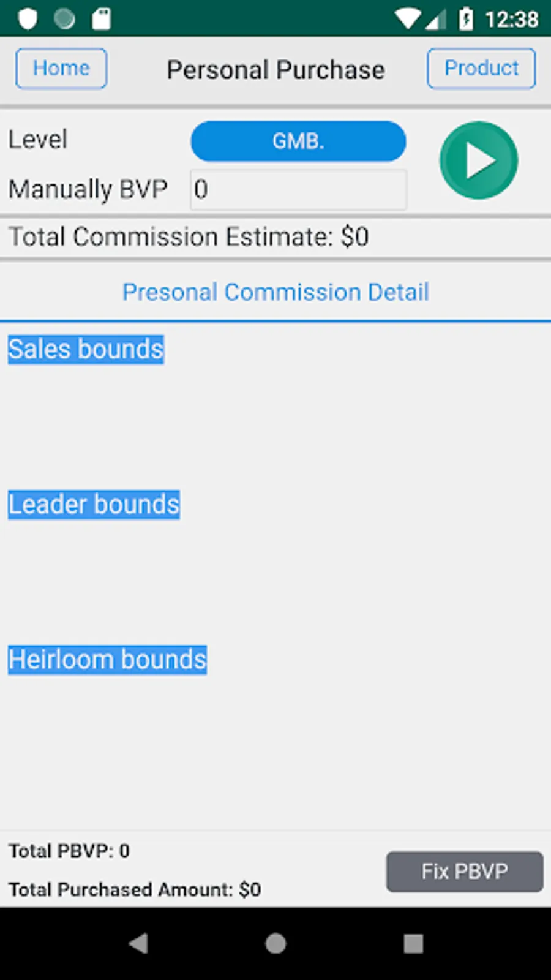Viewport: 551px width, 980px height.
Task: Select the Heirloom bounds heading
Action: point(107,660)
